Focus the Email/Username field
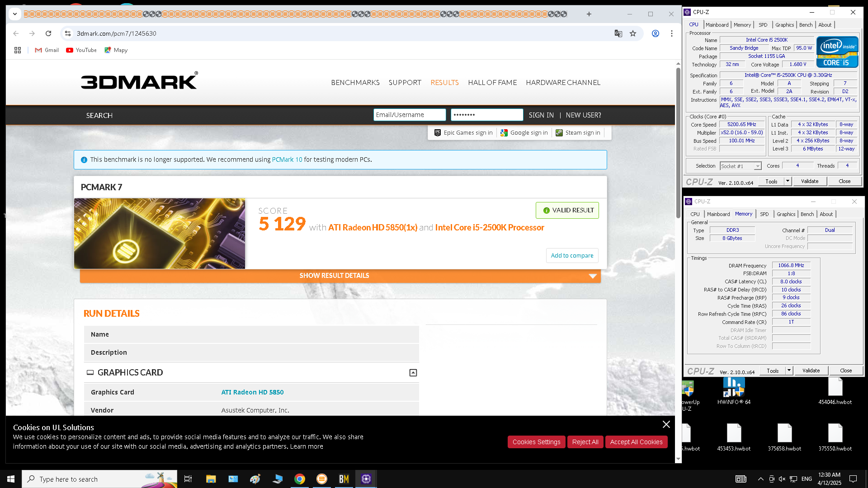868x488 pixels. (410, 115)
